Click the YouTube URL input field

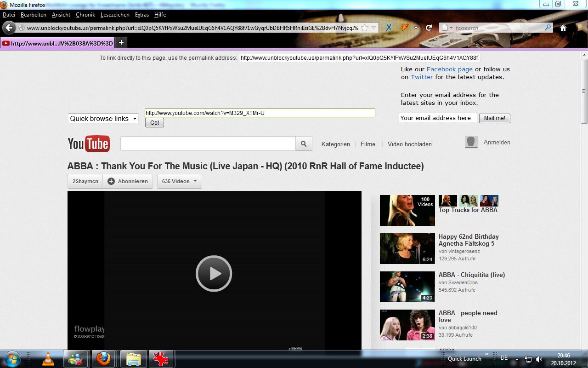260,113
